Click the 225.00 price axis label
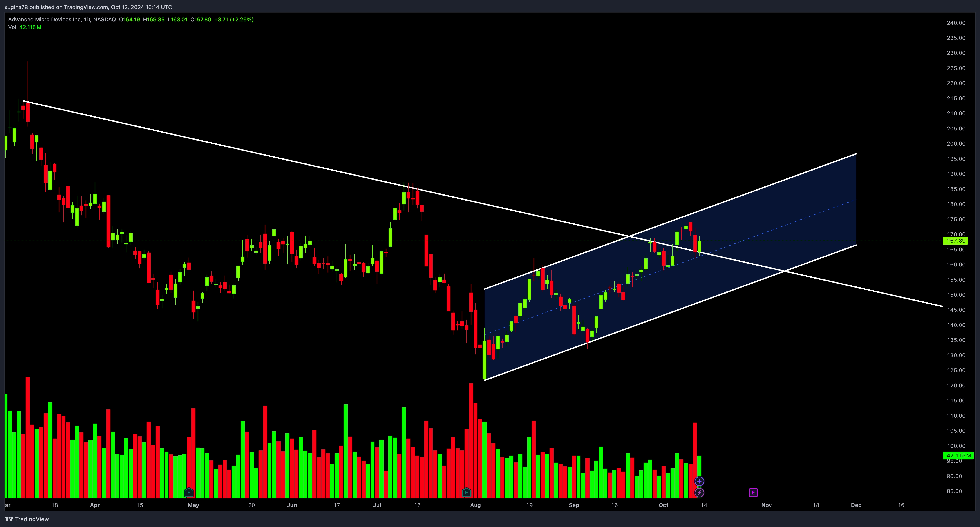This screenshot has height=527, width=980. coord(956,68)
